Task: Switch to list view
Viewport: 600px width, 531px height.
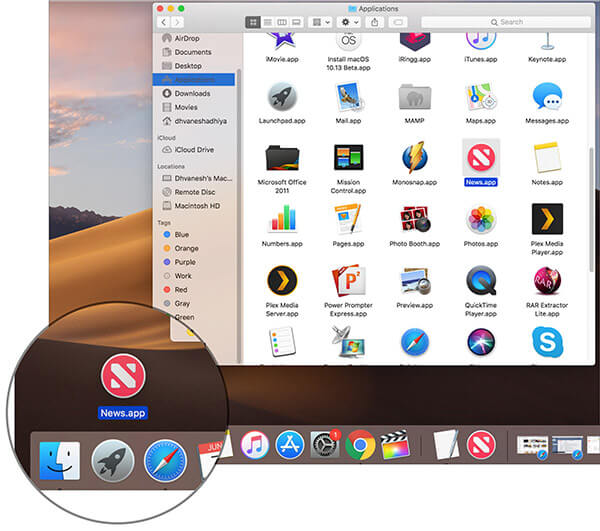Action: 268,22
